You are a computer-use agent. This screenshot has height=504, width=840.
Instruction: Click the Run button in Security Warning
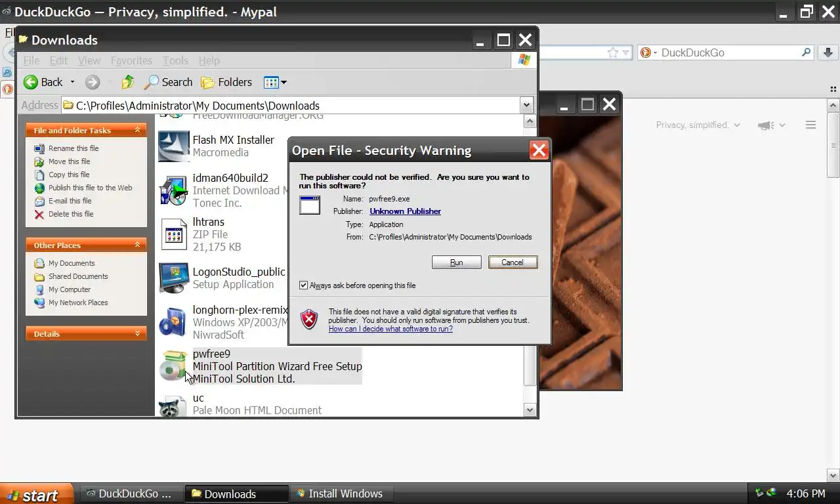[x=456, y=262]
